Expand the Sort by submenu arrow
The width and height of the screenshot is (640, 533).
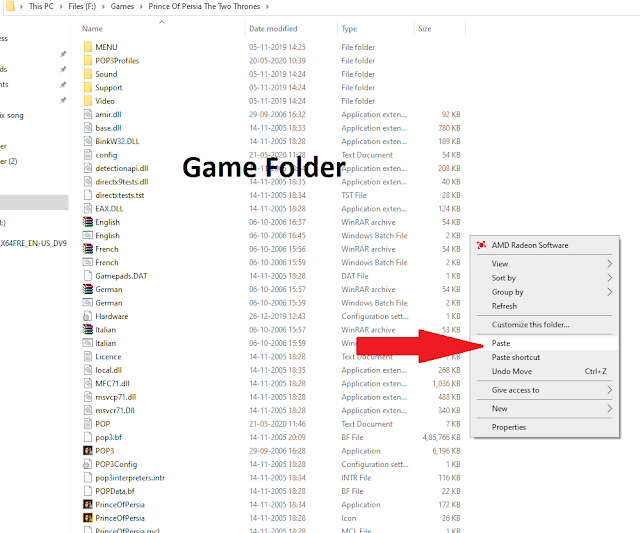pyautogui.click(x=609, y=278)
